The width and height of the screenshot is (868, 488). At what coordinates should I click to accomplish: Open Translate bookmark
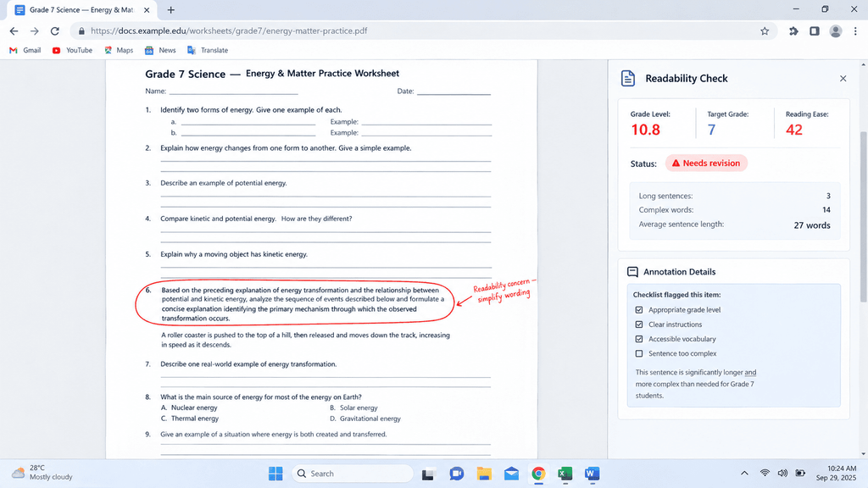tap(208, 50)
